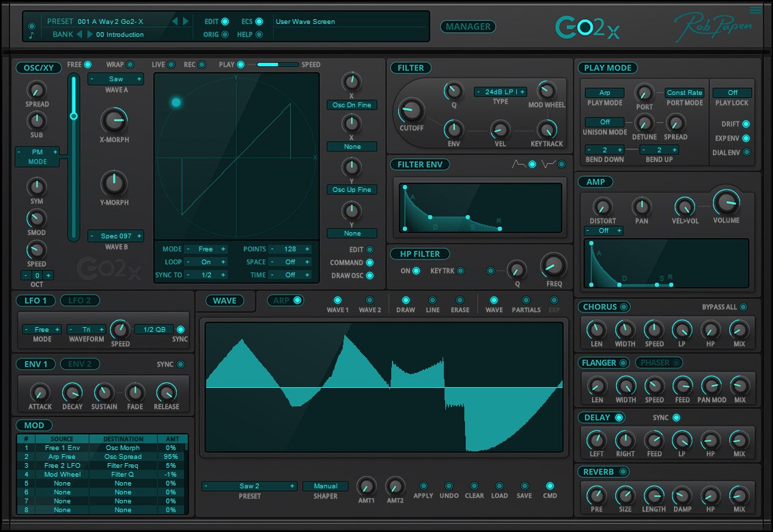Open the preset MANAGER
This screenshot has height=532, width=773.
click(468, 27)
